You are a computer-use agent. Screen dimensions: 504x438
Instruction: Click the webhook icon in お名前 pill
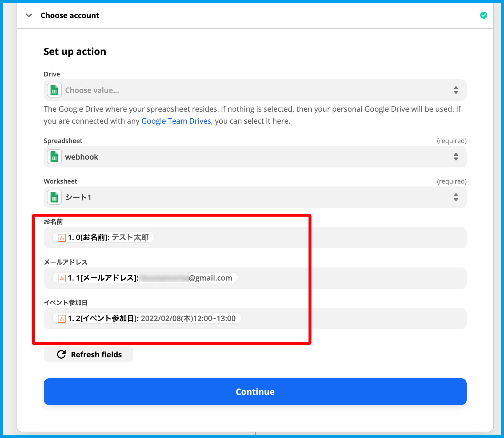click(x=62, y=238)
